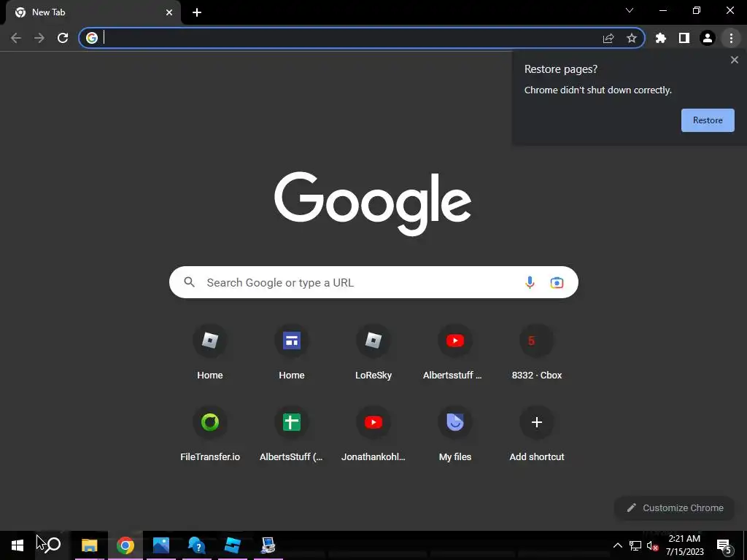Start voice search with microphone

tap(530, 282)
